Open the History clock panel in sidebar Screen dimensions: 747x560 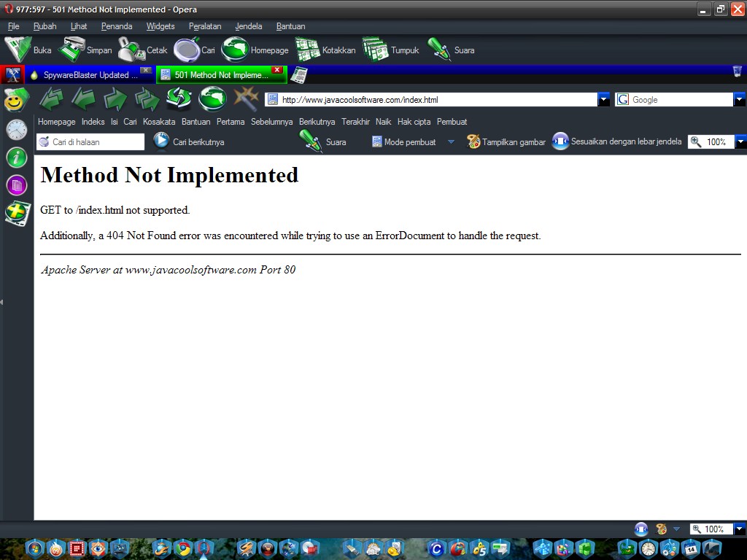[17, 130]
